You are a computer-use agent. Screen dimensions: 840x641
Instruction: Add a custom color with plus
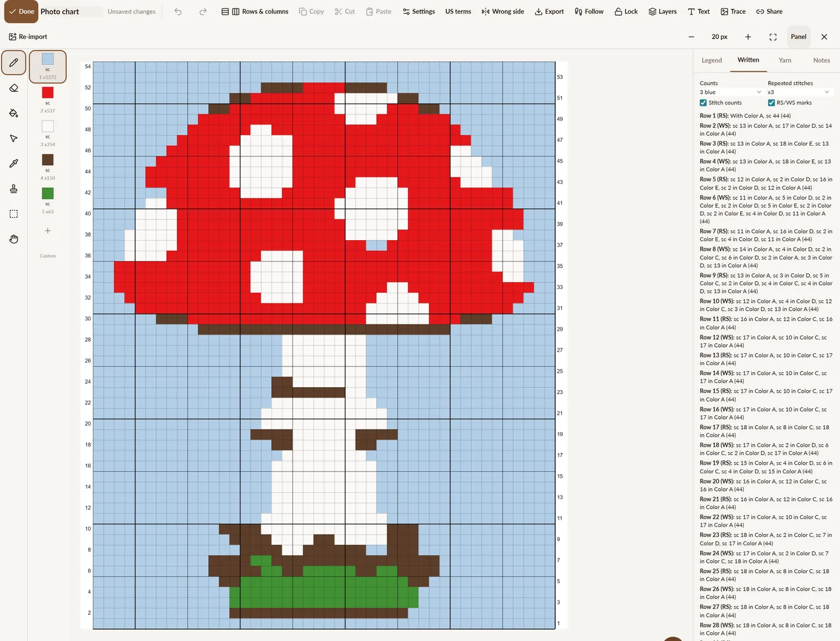tap(47, 231)
